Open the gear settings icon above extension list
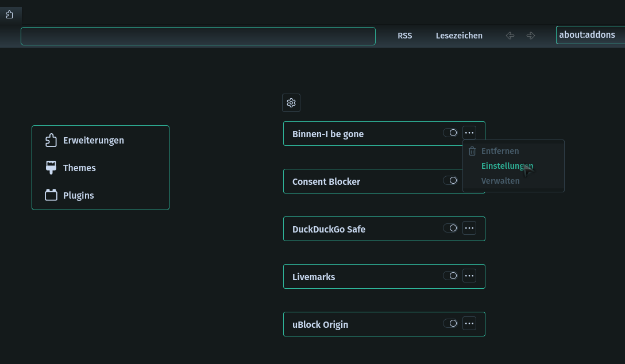This screenshot has width=625, height=364. 291,103
